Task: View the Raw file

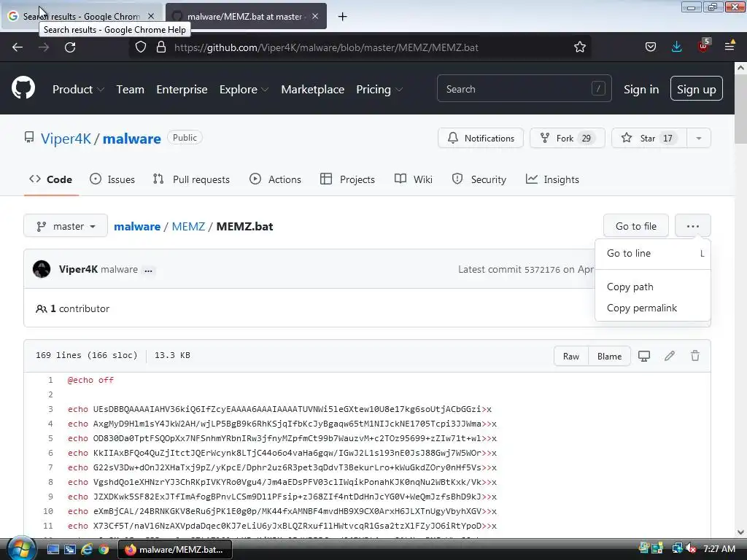Action: click(x=571, y=356)
